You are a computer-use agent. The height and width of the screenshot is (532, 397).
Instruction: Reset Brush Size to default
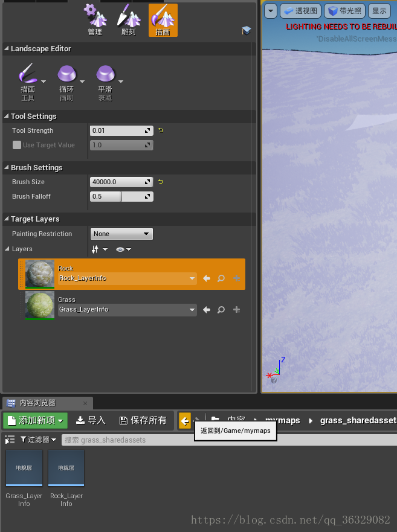(161, 182)
